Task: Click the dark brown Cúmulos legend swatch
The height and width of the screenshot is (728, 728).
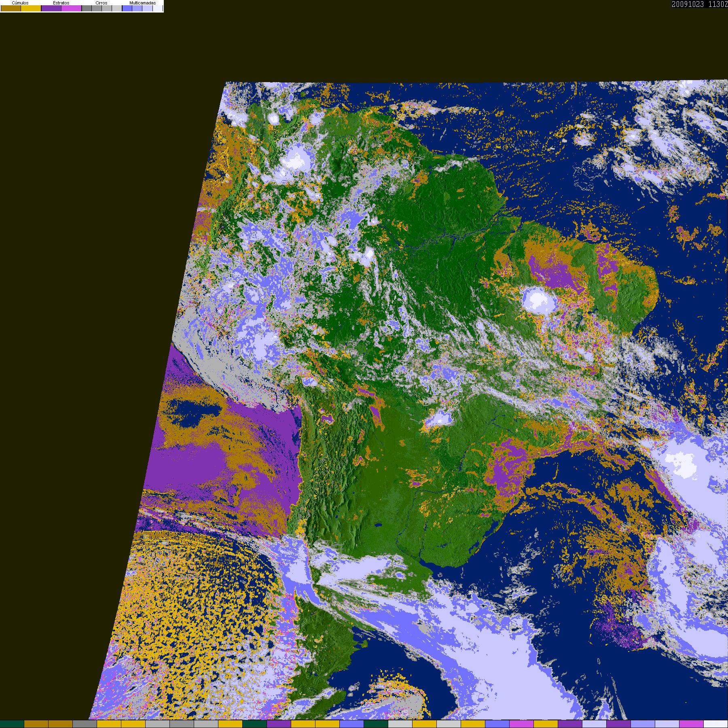Action: pyautogui.click(x=11, y=8)
